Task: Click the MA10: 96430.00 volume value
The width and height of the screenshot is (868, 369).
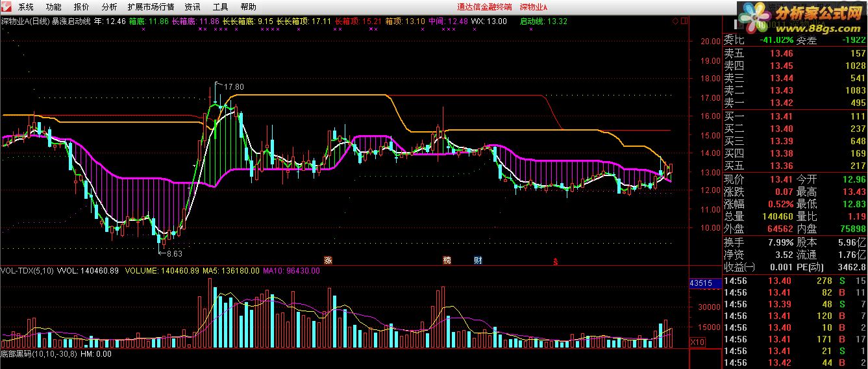Action: pyautogui.click(x=292, y=270)
